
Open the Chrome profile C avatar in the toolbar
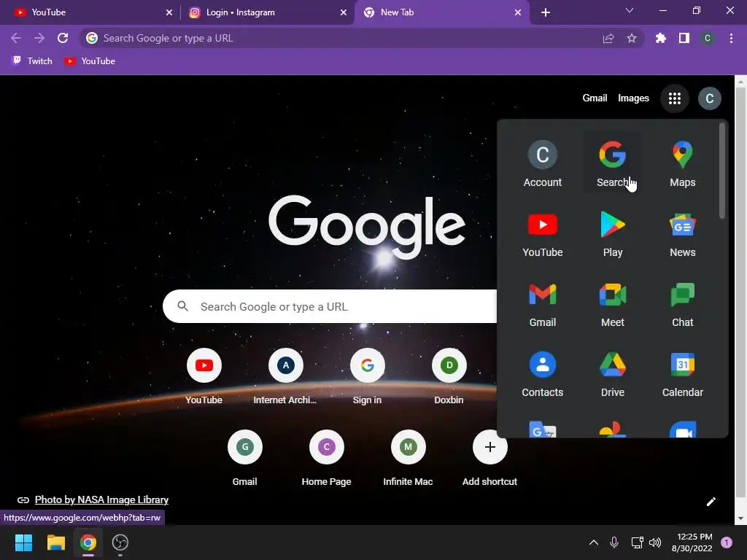(708, 38)
